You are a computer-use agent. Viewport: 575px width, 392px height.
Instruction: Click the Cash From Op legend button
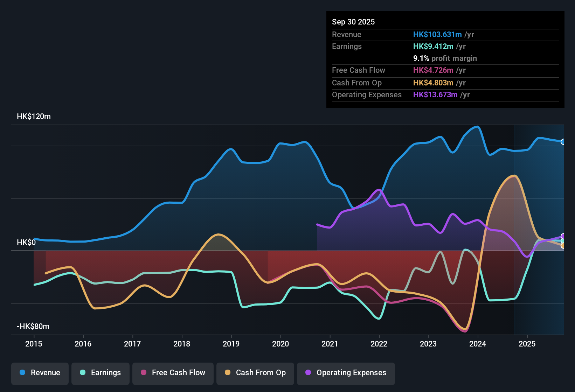(255, 373)
